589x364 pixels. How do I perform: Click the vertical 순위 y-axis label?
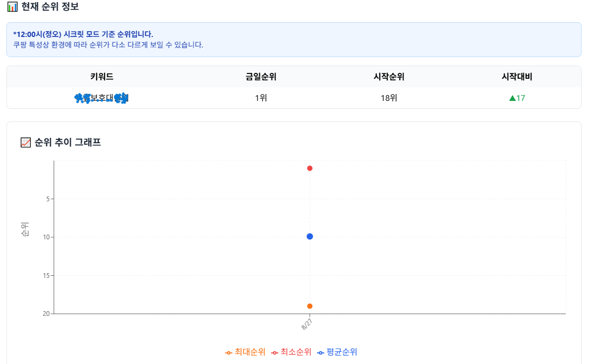25,230
